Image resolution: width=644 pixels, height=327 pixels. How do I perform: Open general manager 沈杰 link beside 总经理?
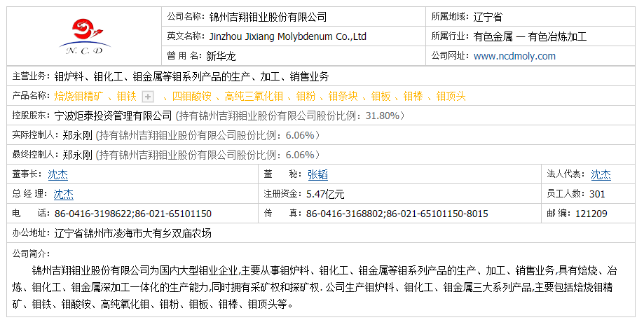click(63, 194)
